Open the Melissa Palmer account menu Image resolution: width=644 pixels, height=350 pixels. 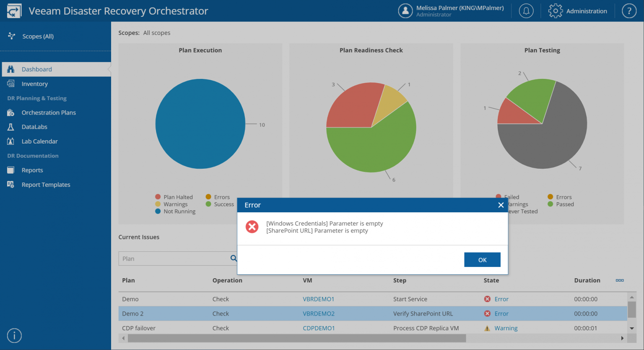pyautogui.click(x=452, y=10)
